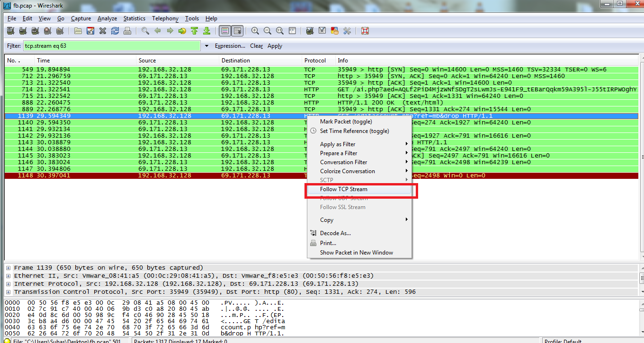
Task: Toggle colorize packet list button
Action: [225, 31]
